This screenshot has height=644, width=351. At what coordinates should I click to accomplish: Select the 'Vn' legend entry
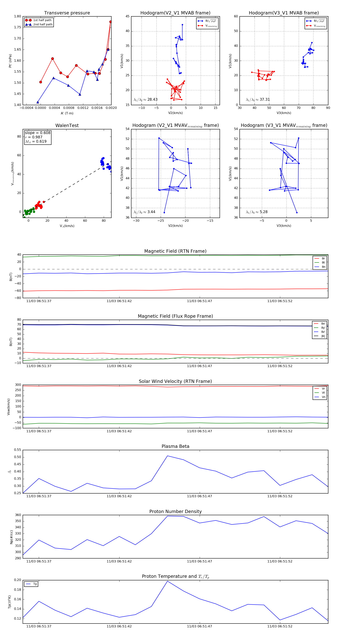[x=320, y=397]
